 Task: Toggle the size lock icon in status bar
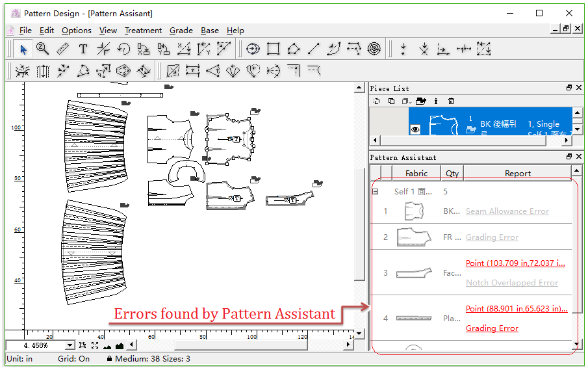(x=110, y=359)
